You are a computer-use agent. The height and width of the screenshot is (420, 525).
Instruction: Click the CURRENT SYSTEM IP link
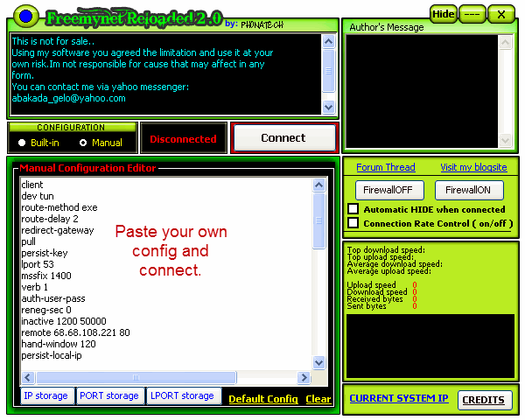click(x=399, y=398)
